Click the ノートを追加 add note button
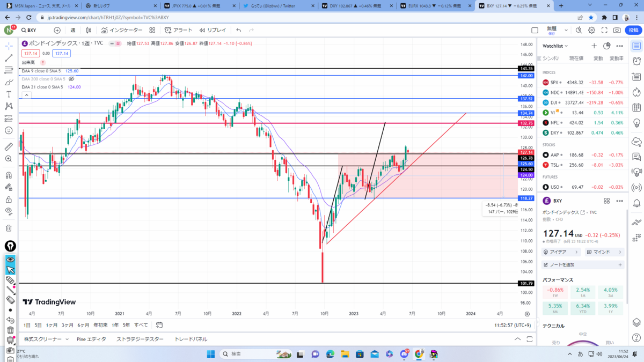The image size is (644, 362). click(x=583, y=265)
